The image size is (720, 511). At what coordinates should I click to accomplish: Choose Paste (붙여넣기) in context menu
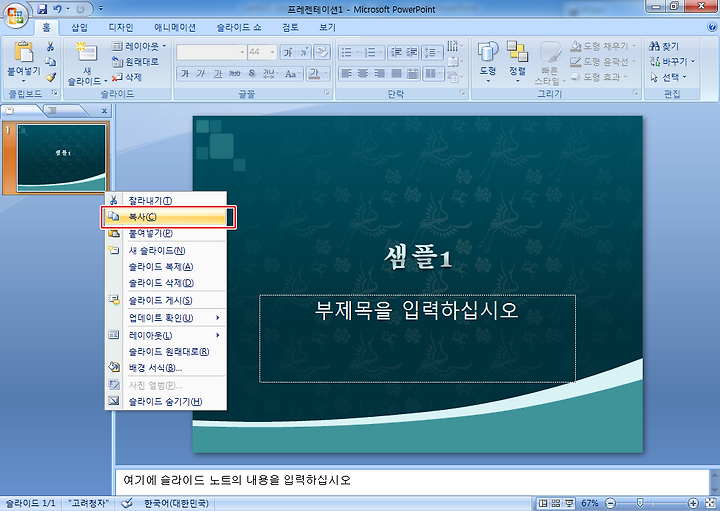click(165, 233)
